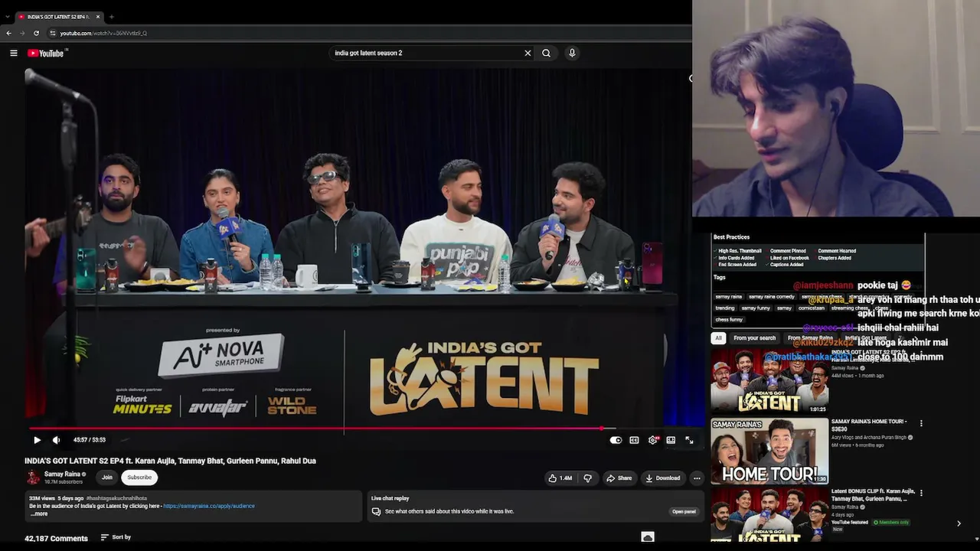This screenshot has height=551, width=980.
Task: Select the All filter chip
Action: tap(718, 338)
